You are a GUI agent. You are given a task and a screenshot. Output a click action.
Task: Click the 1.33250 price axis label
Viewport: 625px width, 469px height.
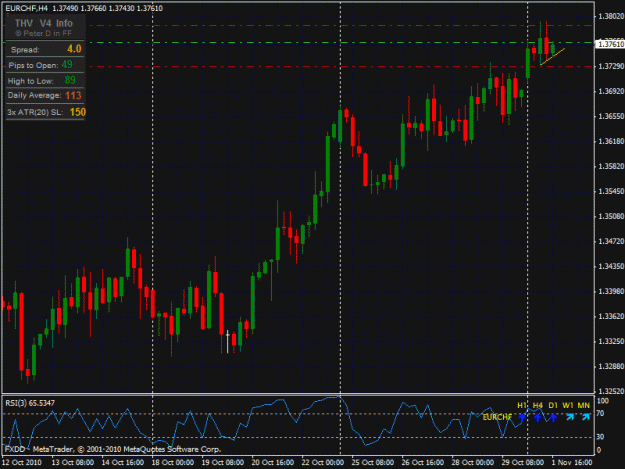pyautogui.click(x=611, y=341)
